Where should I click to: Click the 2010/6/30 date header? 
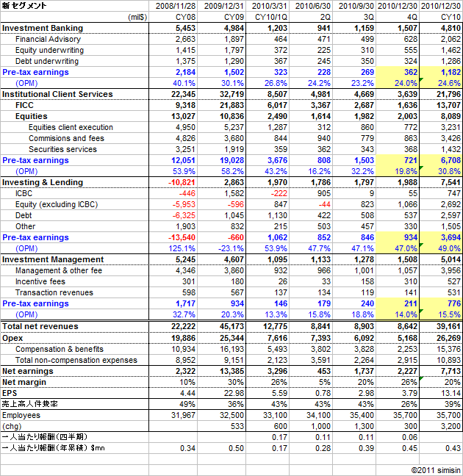tap(313, 6)
